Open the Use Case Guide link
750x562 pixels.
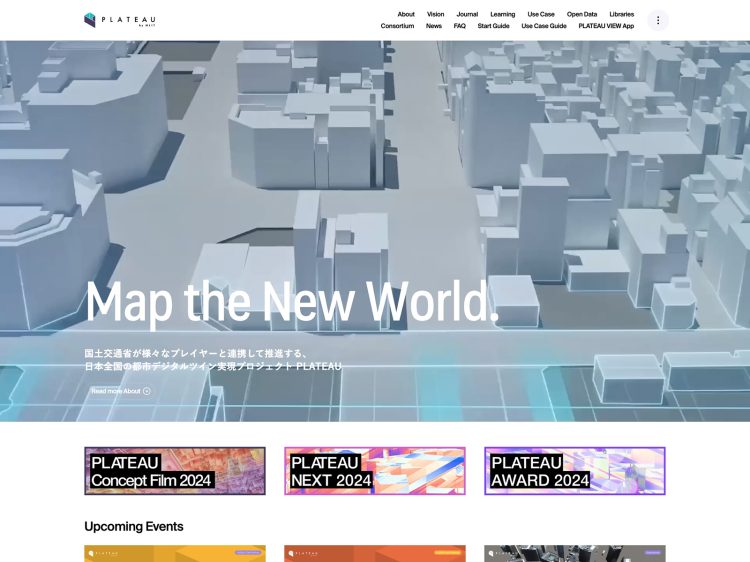[x=544, y=26]
